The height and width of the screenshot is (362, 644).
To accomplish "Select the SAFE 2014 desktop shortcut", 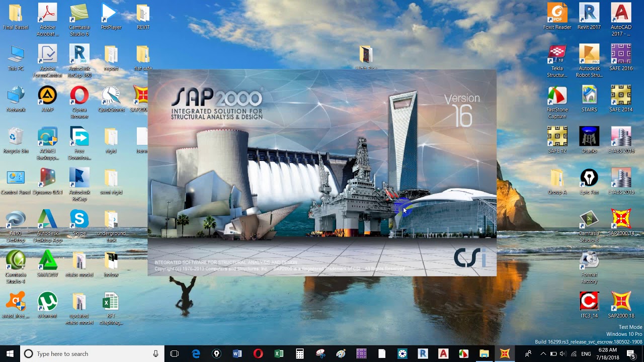I will (621, 99).
